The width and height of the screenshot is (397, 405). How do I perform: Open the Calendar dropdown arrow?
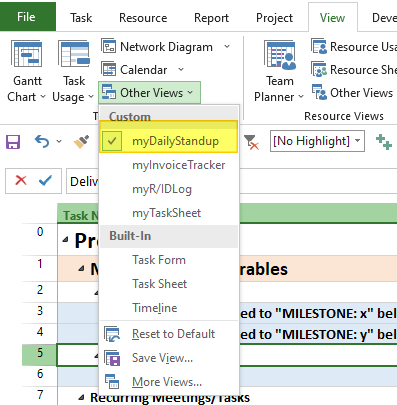click(181, 69)
